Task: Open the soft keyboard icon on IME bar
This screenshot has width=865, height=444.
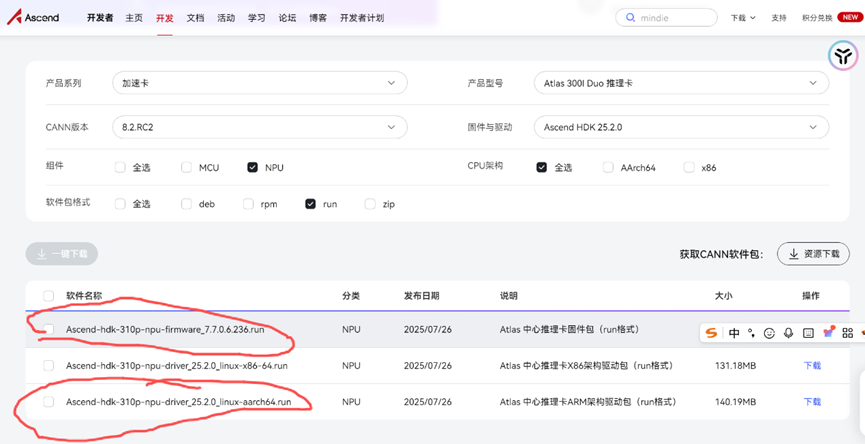Action: click(x=808, y=333)
